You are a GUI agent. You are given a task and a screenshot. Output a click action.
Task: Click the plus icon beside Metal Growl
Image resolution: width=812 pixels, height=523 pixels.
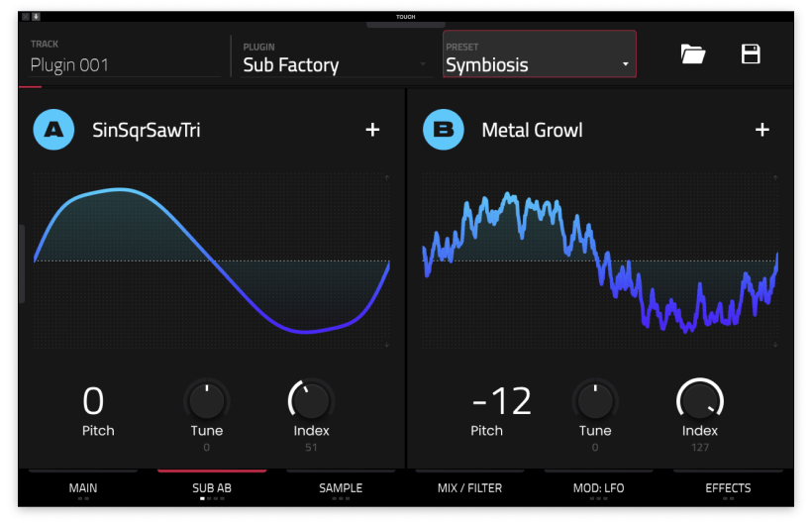point(762,130)
